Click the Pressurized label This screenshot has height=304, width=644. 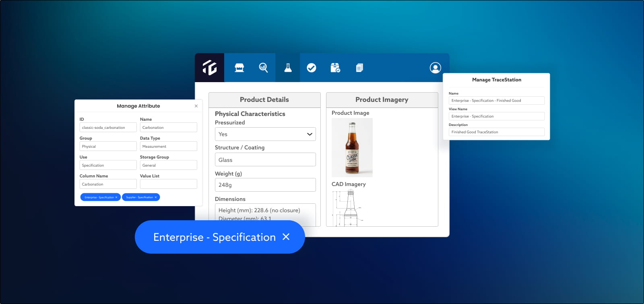[230, 122]
